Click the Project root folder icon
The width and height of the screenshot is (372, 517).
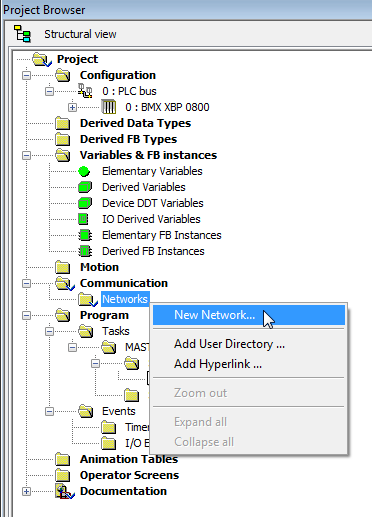(x=42, y=59)
